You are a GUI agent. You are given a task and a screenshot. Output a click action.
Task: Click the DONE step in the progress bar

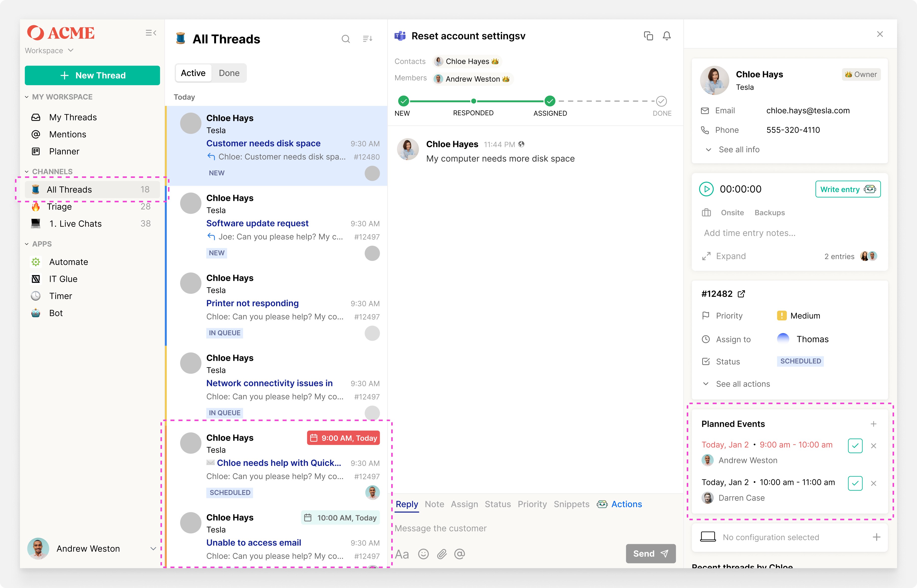click(x=661, y=102)
